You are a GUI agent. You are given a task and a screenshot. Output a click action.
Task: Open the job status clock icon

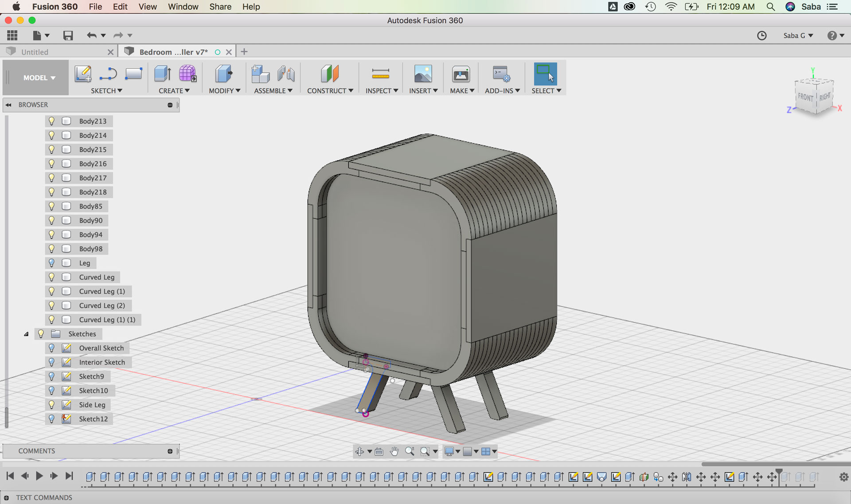761,35
